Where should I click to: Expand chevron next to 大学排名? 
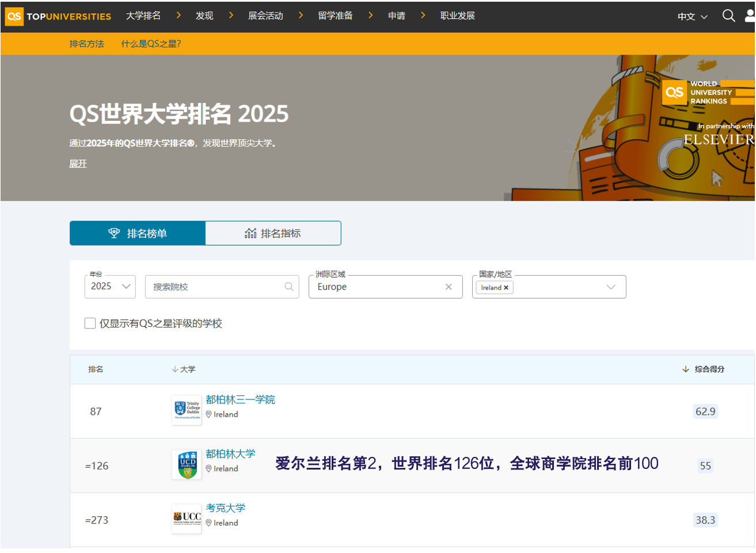[x=178, y=16]
